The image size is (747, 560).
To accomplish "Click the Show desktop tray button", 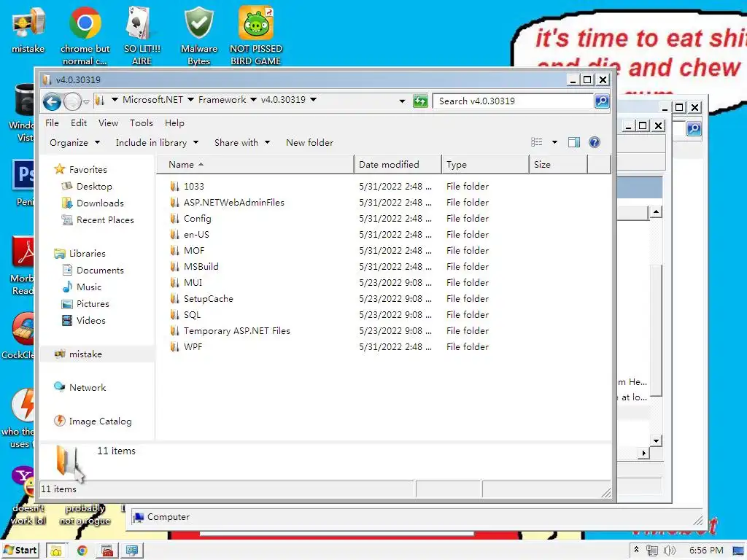I will click(739, 551).
